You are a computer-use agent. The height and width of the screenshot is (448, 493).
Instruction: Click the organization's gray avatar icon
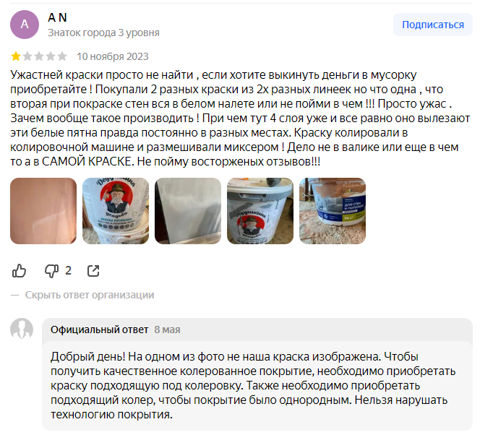tap(22, 329)
